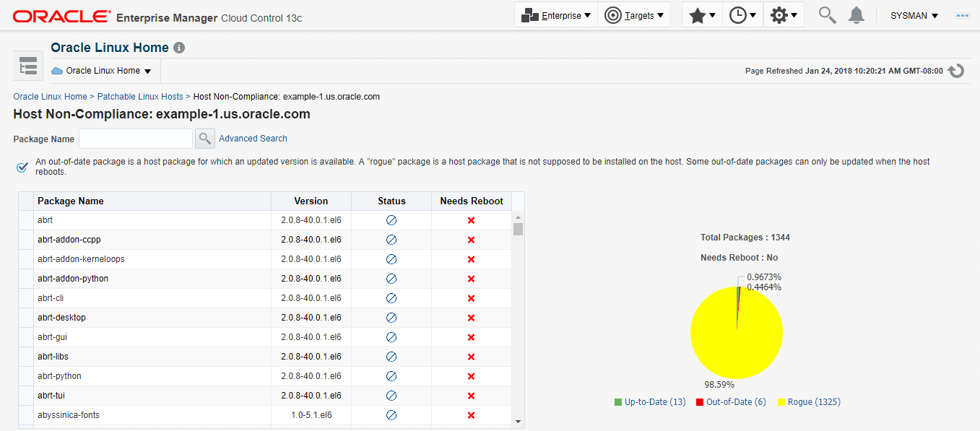Click the red X for abrt-desktop
This screenshot has width=980, height=431.
click(x=472, y=318)
